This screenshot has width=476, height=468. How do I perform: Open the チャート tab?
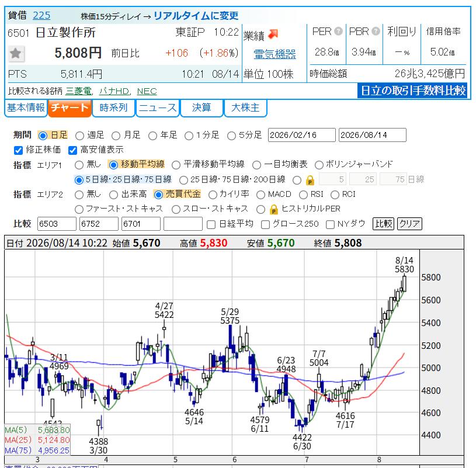tap(70, 108)
